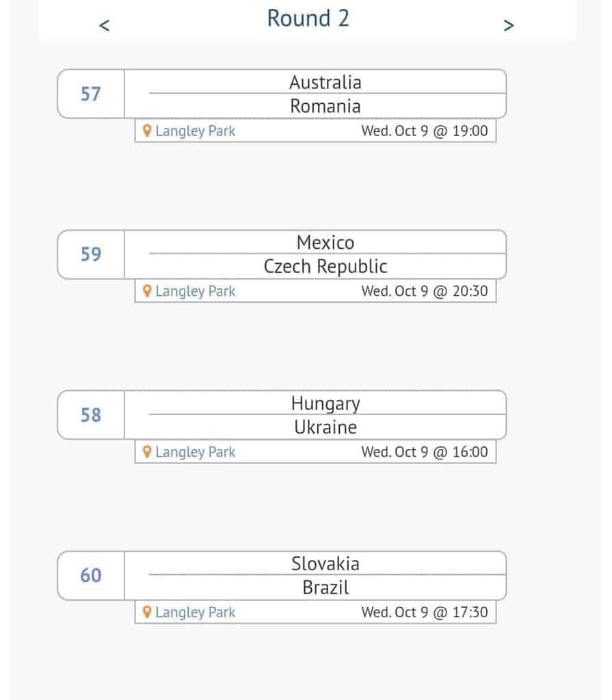612x700 pixels.
Task: Click the map pin icon for match 58
Action: [x=147, y=452]
